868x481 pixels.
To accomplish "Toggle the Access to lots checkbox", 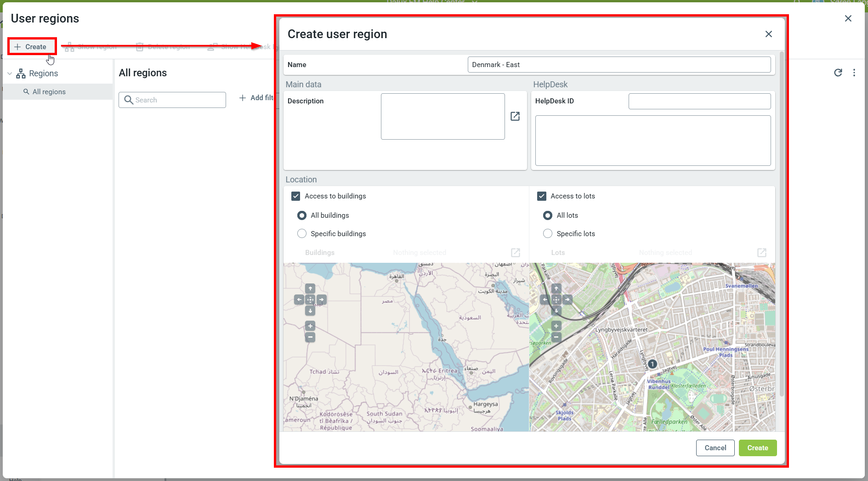I will pyautogui.click(x=542, y=196).
